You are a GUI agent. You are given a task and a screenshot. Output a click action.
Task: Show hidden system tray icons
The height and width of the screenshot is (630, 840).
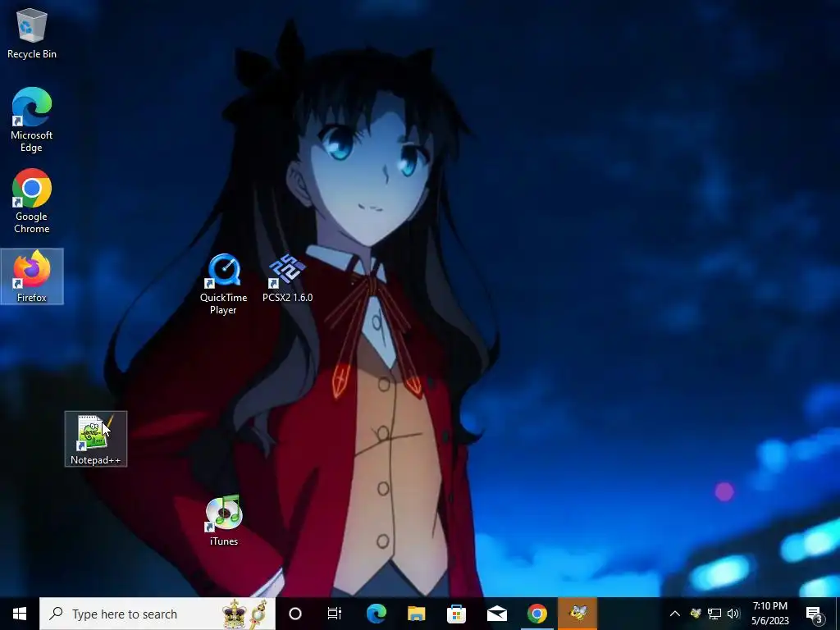tap(675, 614)
